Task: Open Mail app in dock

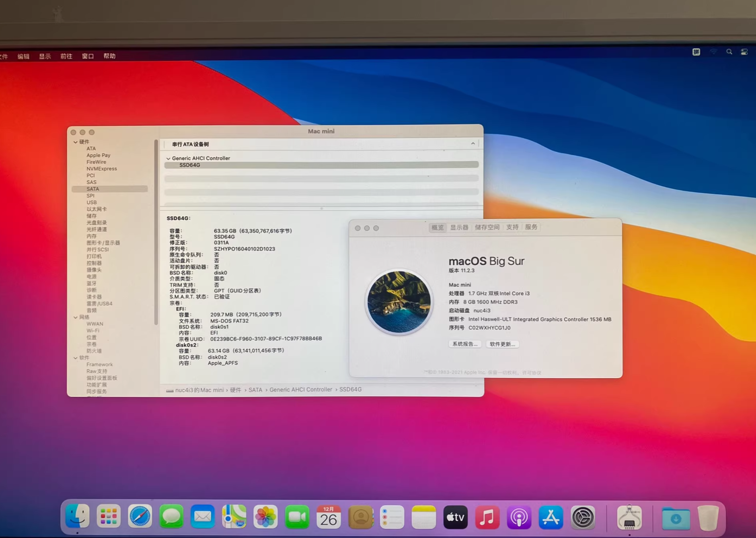Action: (x=203, y=517)
